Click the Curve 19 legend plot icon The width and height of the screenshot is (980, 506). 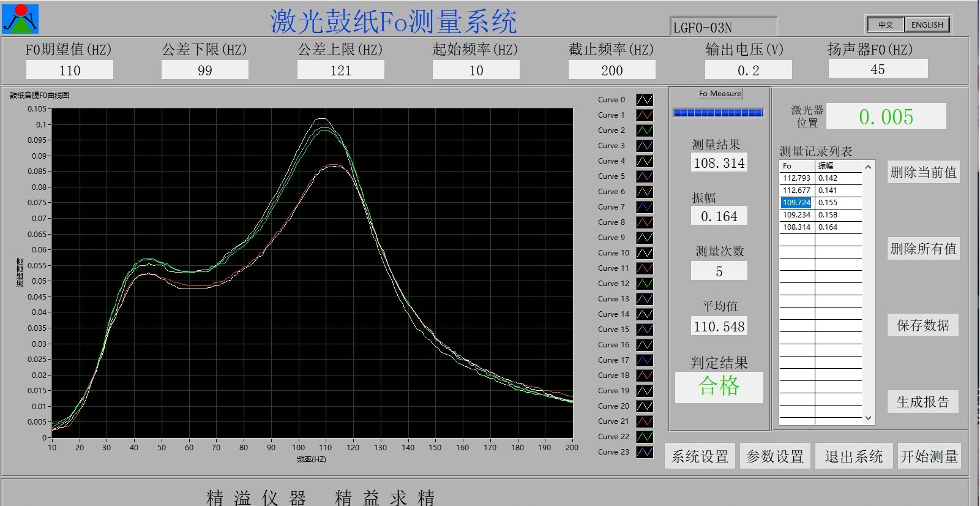tap(645, 391)
